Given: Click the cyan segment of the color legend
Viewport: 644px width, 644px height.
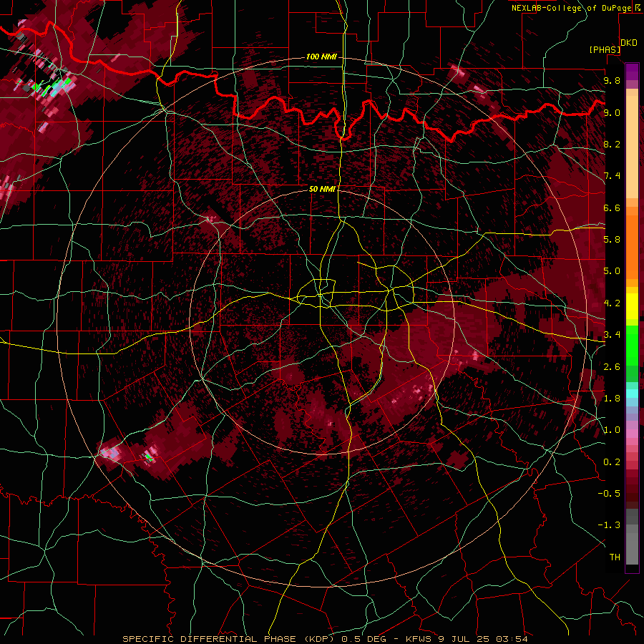Looking at the screenshot, I should [x=632, y=394].
